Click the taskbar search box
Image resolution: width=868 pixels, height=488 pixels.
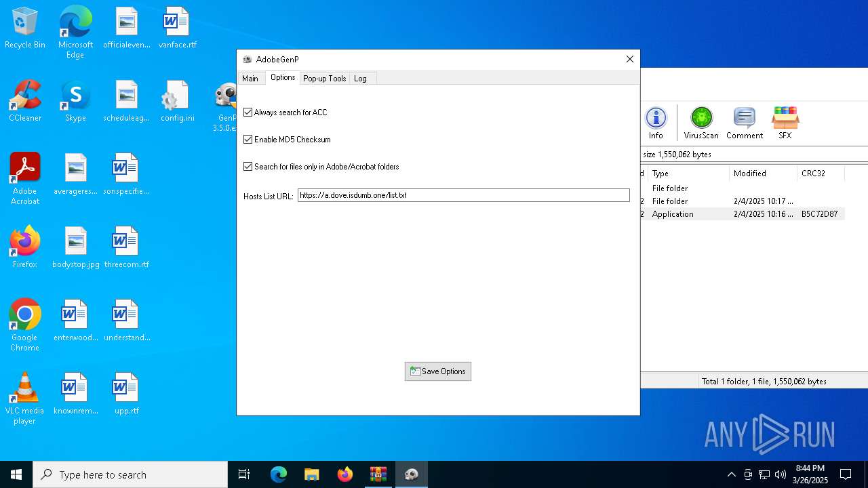tap(130, 474)
